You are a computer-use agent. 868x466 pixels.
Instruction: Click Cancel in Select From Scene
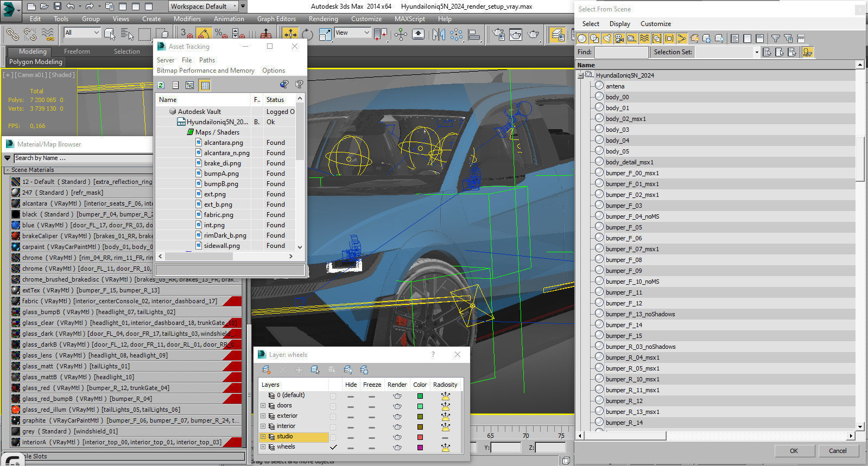click(838, 451)
